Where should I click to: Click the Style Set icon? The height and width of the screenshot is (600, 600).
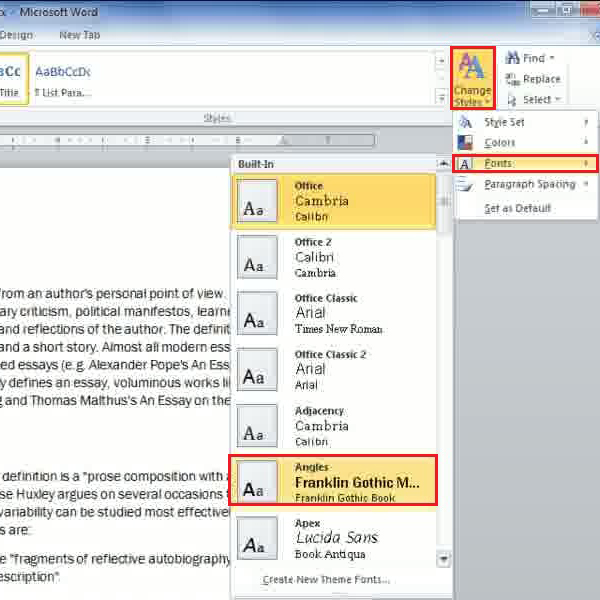[x=465, y=122]
